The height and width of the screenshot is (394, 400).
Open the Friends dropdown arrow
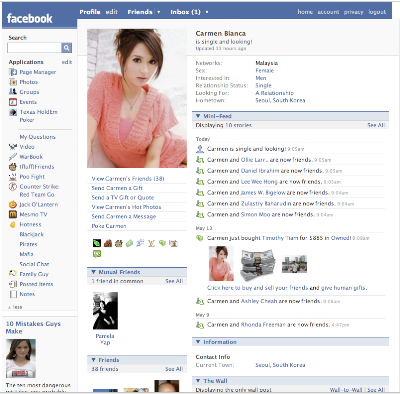159,12
